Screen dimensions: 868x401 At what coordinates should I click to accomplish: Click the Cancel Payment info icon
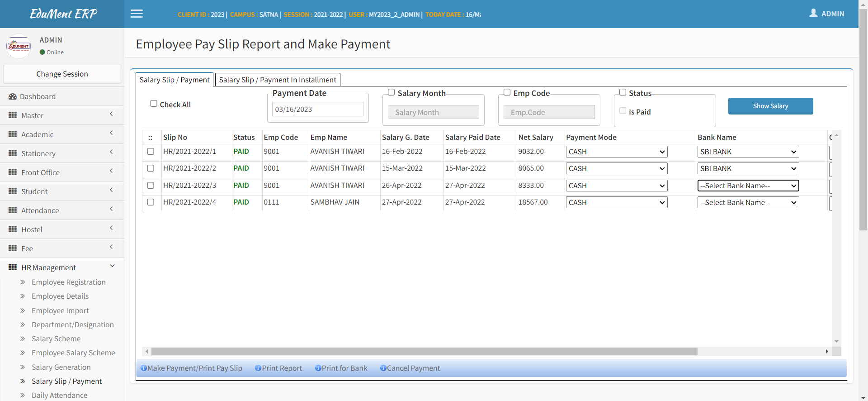383,368
